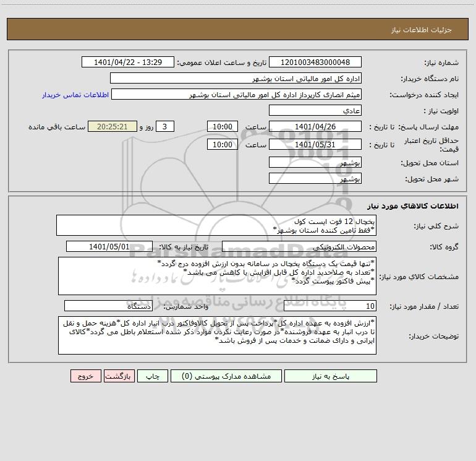476x461 pixels.
Task: Open اطلاعات تماس خریدار link
Action: 75,95
